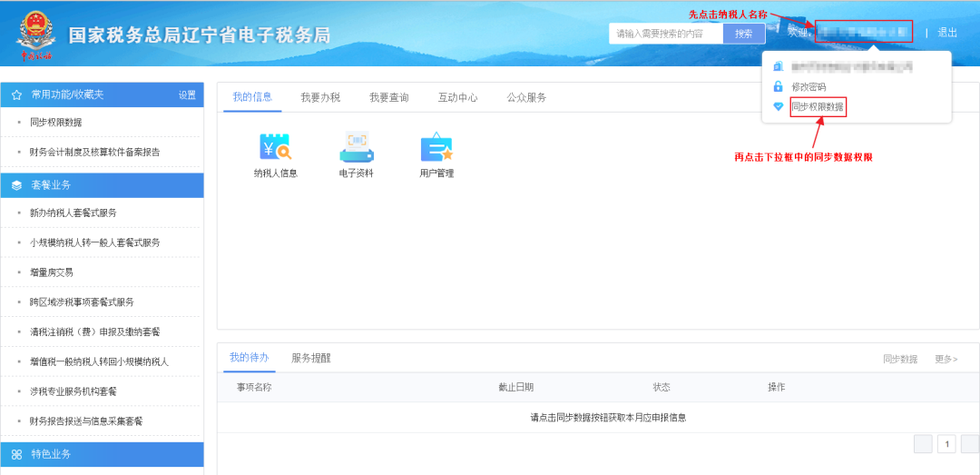Click the blurred company name dropdown entry
Image resolution: width=980 pixels, height=475 pixels.
point(852,66)
